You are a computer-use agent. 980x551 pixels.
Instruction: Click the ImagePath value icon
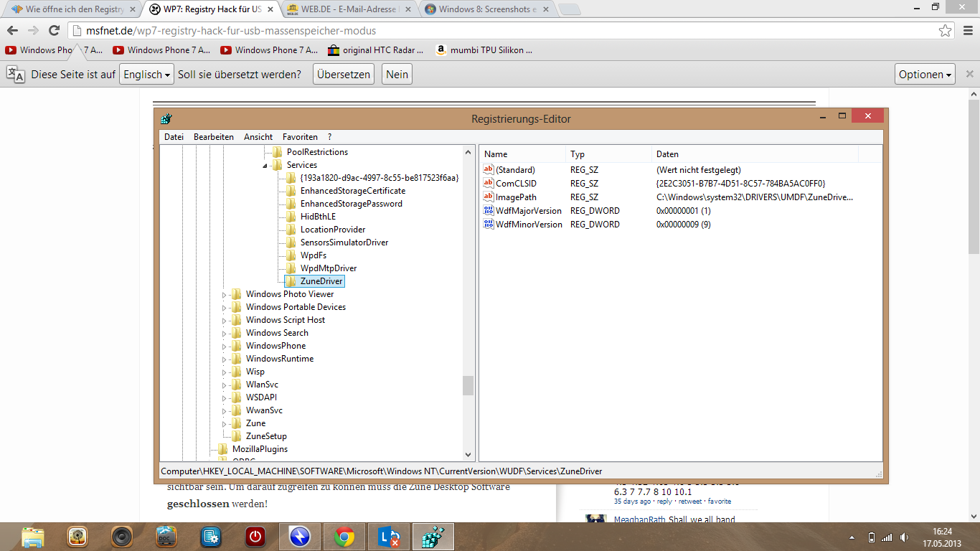pyautogui.click(x=489, y=197)
